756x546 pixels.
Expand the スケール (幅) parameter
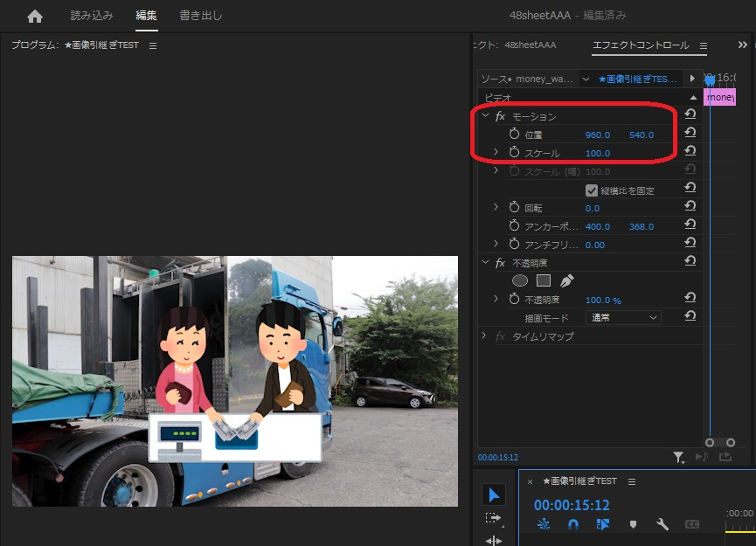tap(496, 170)
